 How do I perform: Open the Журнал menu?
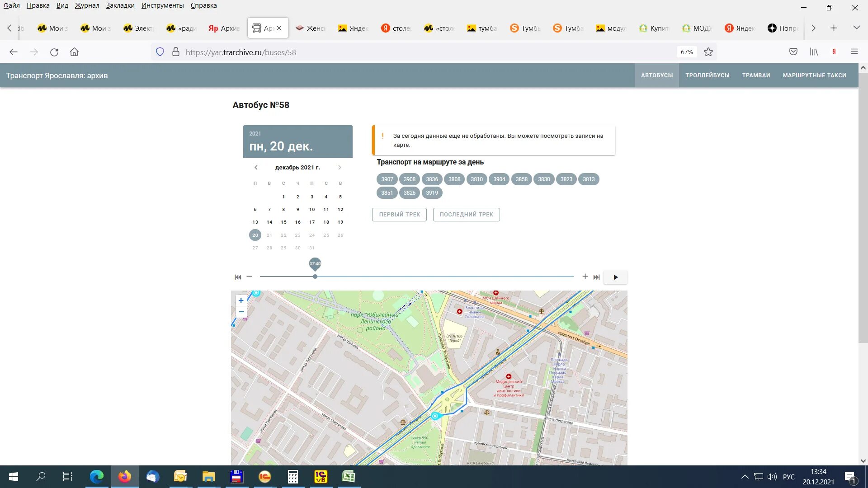point(87,5)
